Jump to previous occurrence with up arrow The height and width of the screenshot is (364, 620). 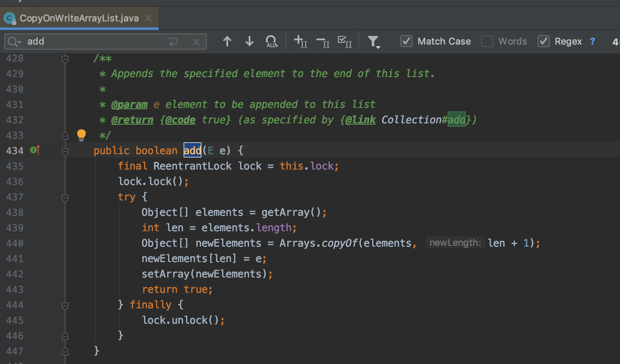click(227, 42)
